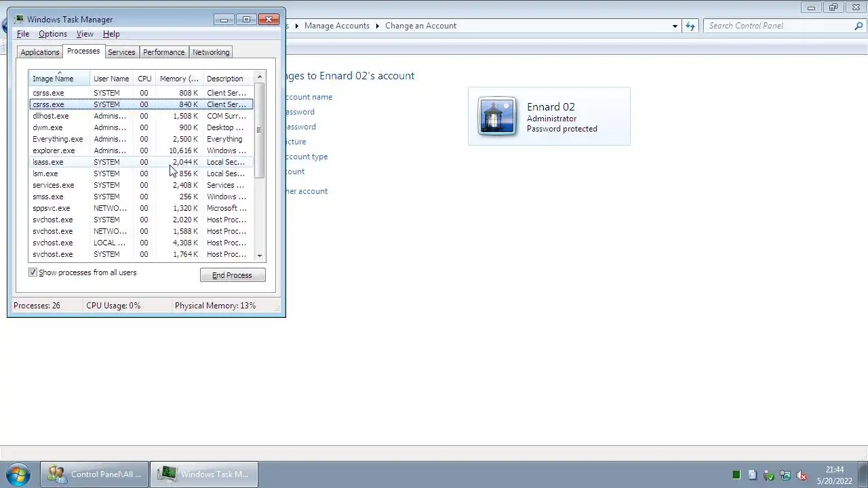The image size is (868, 488).
Task: Switch to the Services tab
Action: [121, 52]
